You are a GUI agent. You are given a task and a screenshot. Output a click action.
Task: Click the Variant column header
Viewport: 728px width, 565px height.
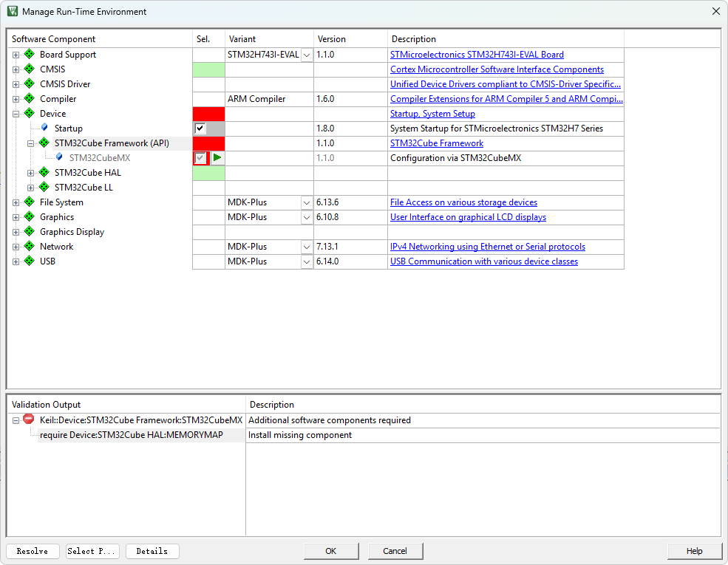269,39
